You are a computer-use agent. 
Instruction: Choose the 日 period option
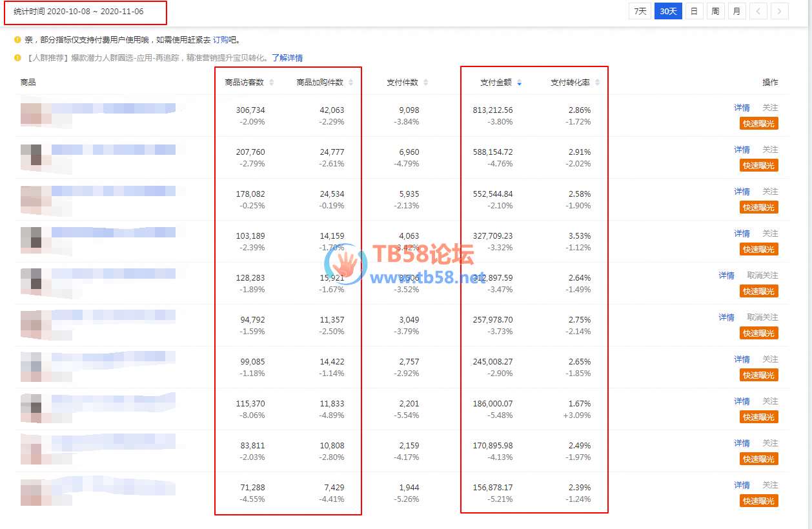(694, 11)
